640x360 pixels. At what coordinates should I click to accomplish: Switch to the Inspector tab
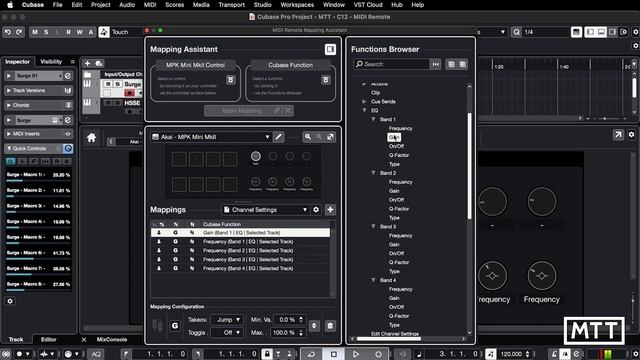pos(17,62)
